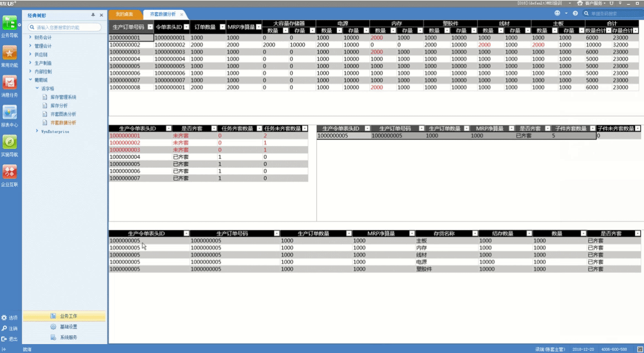Open filter dropdown on 任务未齐套数量 column

(304, 129)
